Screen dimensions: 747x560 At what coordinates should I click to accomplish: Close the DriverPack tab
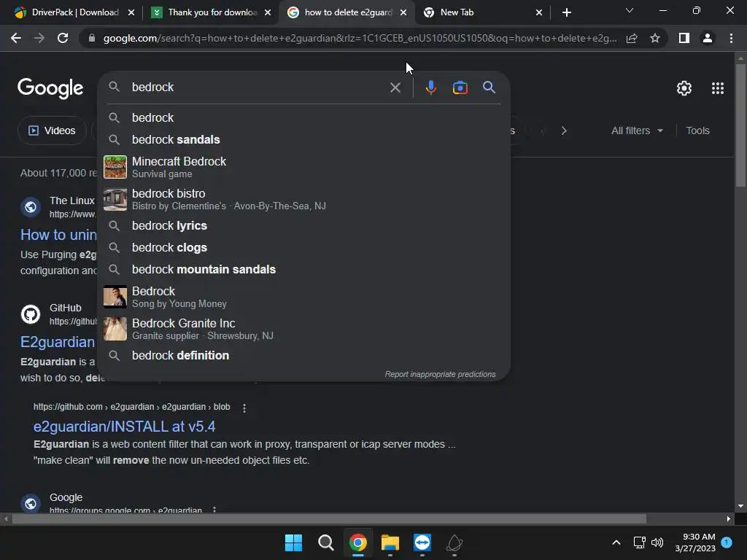tap(131, 12)
